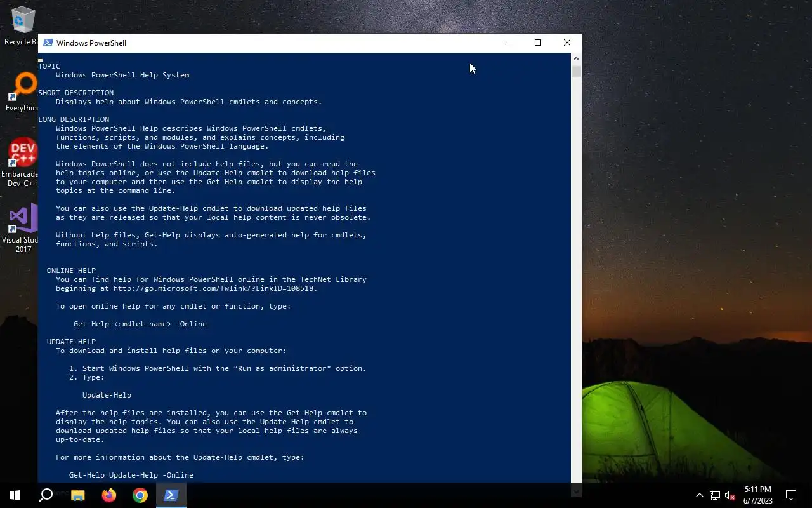Select the Everything search desktop shortcut
The height and width of the screenshot is (508, 812).
point(22,93)
